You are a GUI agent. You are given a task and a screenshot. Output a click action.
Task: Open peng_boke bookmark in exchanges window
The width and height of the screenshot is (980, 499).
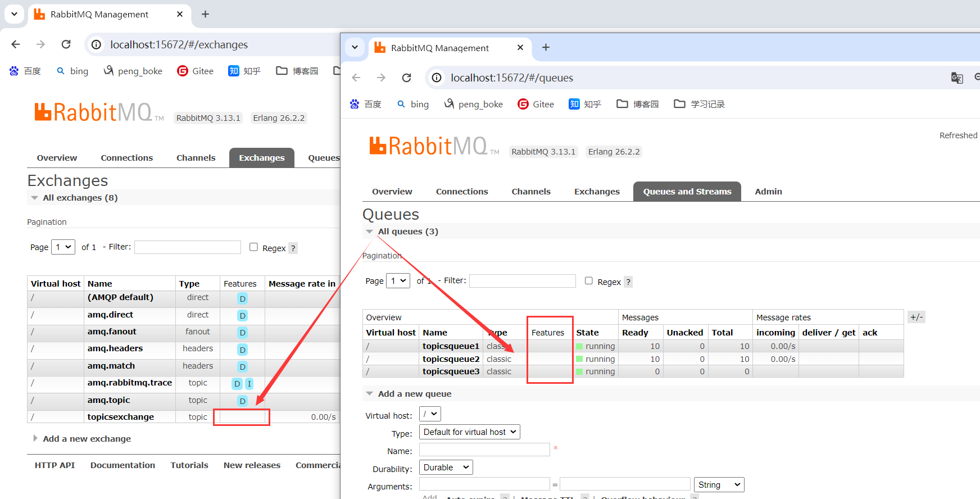(133, 71)
